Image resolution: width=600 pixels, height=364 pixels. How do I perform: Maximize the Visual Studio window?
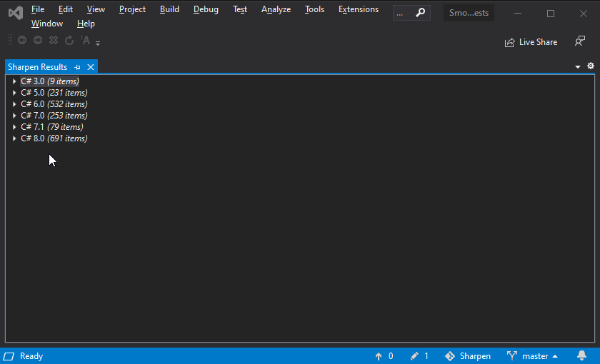pos(551,14)
